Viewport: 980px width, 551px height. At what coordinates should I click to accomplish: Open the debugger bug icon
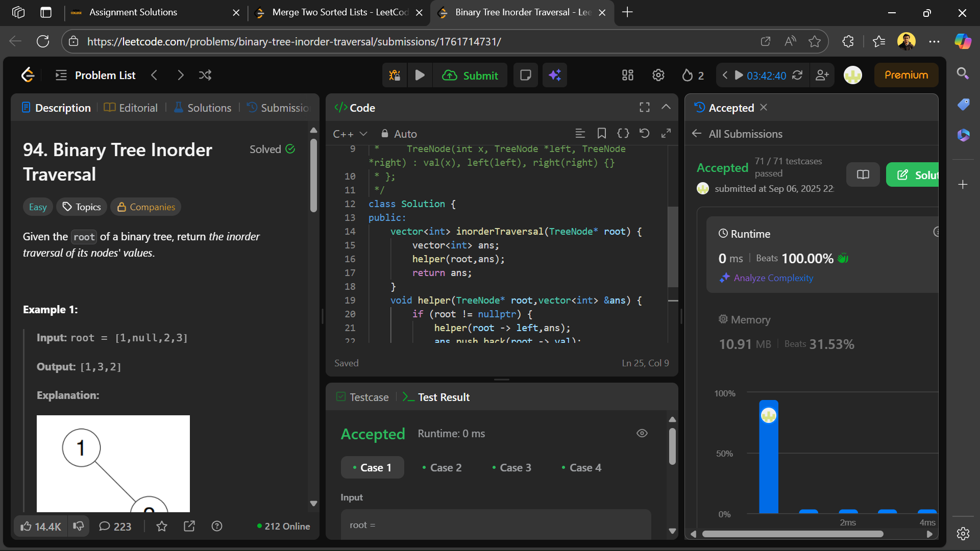pyautogui.click(x=395, y=76)
